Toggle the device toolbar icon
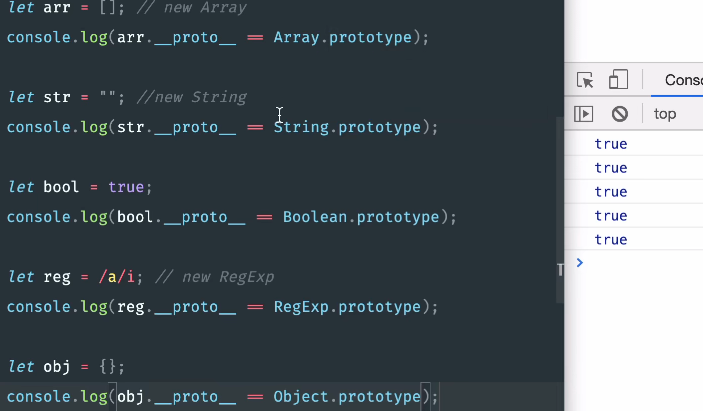This screenshot has height=411, width=703. point(618,80)
